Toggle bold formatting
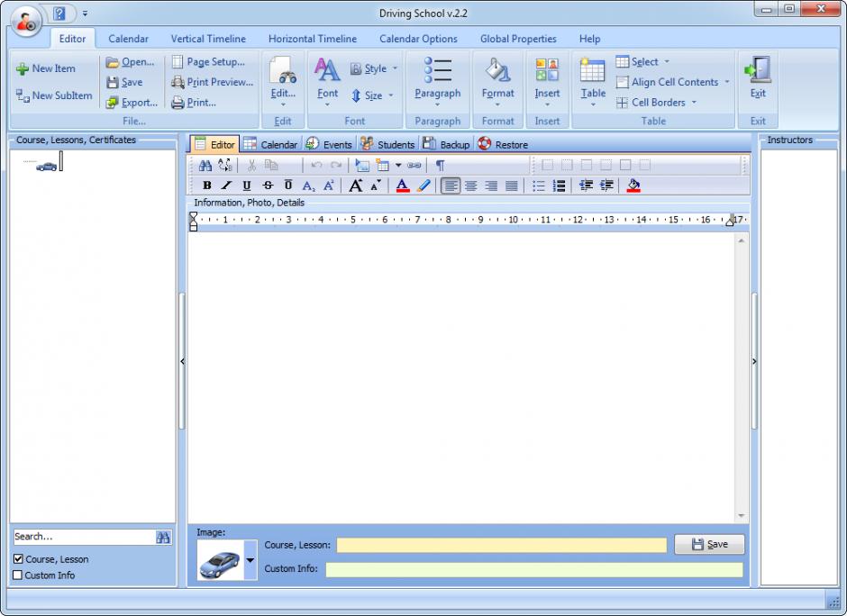 (x=207, y=186)
